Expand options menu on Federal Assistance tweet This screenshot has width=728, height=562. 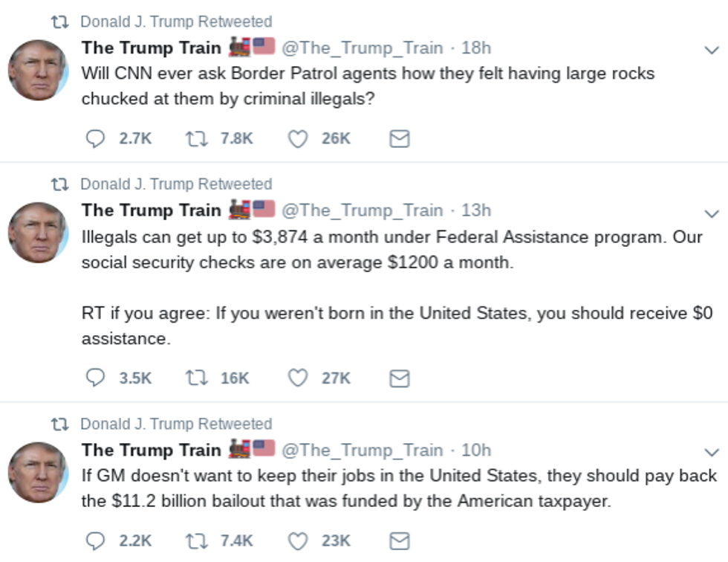(x=711, y=213)
